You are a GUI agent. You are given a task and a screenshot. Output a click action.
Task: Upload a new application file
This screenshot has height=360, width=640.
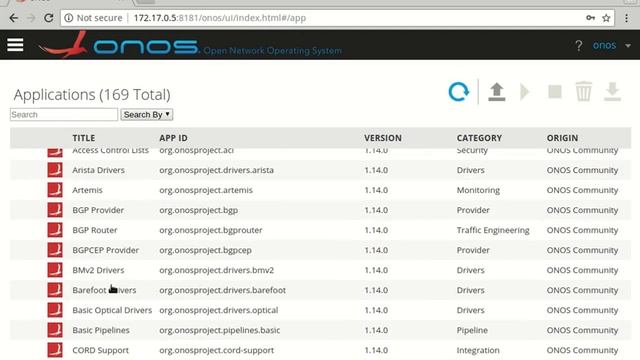tap(497, 91)
